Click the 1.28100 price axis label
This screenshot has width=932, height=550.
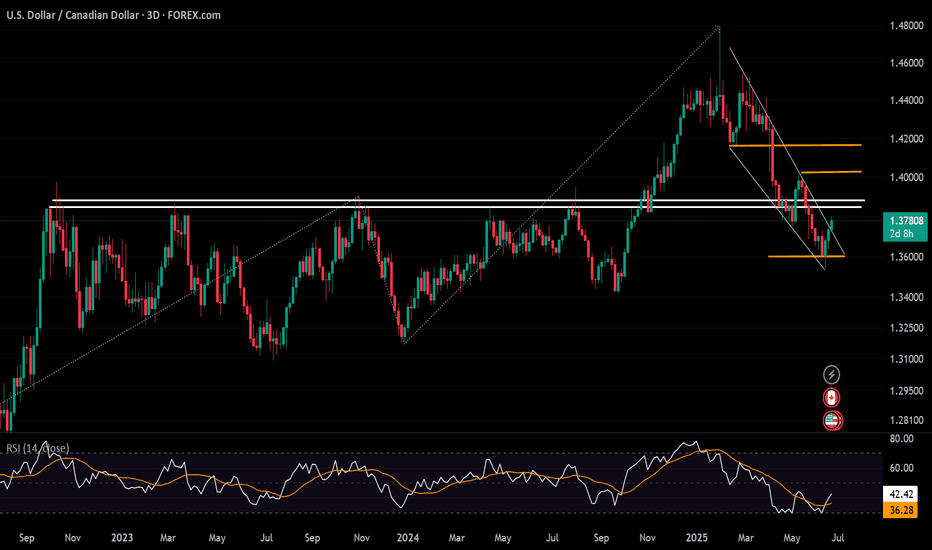pyautogui.click(x=906, y=420)
